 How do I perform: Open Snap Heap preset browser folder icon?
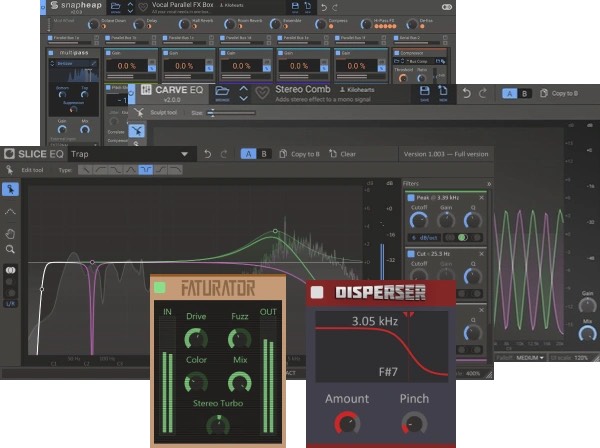click(x=115, y=7)
